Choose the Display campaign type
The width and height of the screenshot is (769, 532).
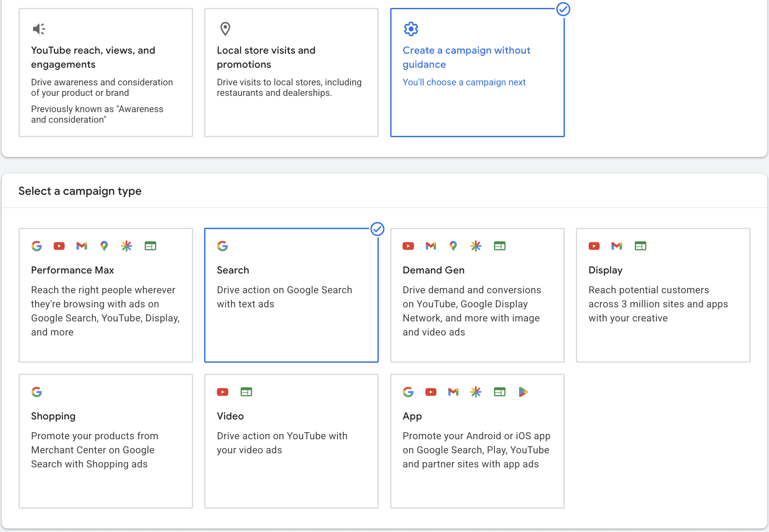pos(663,295)
